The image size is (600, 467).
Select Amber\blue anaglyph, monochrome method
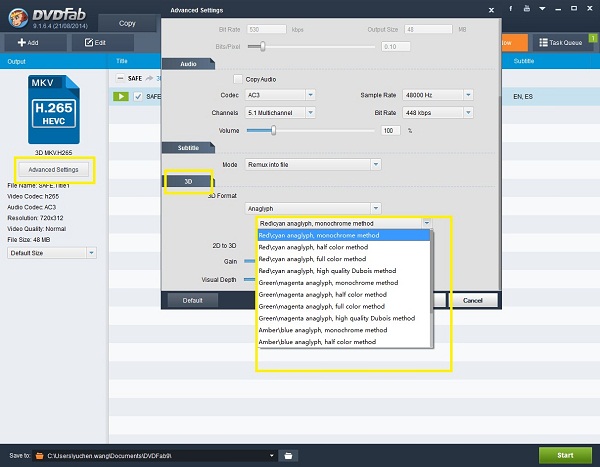pyautogui.click(x=344, y=330)
